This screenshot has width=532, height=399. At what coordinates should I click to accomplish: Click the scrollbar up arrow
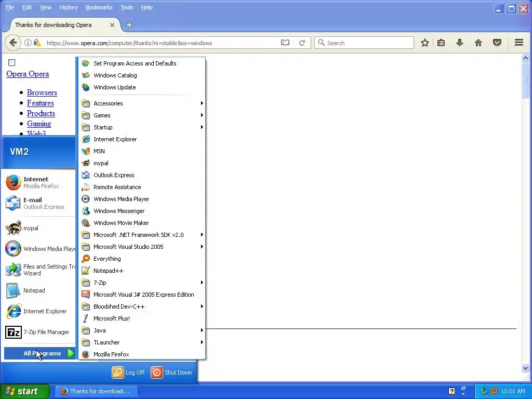(x=525, y=58)
